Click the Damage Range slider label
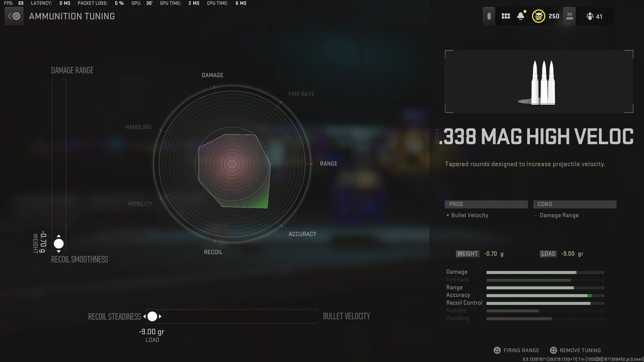Image resolution: width=644 pixels, height=362 pixels. pos(72,70)
